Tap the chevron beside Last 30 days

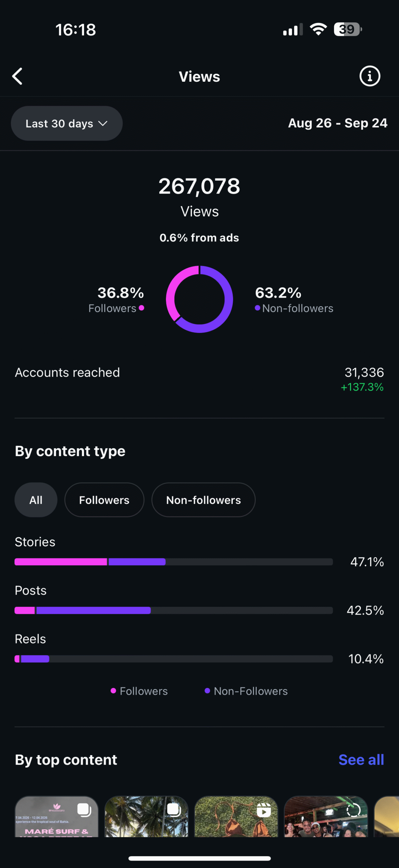click(103, 123)
